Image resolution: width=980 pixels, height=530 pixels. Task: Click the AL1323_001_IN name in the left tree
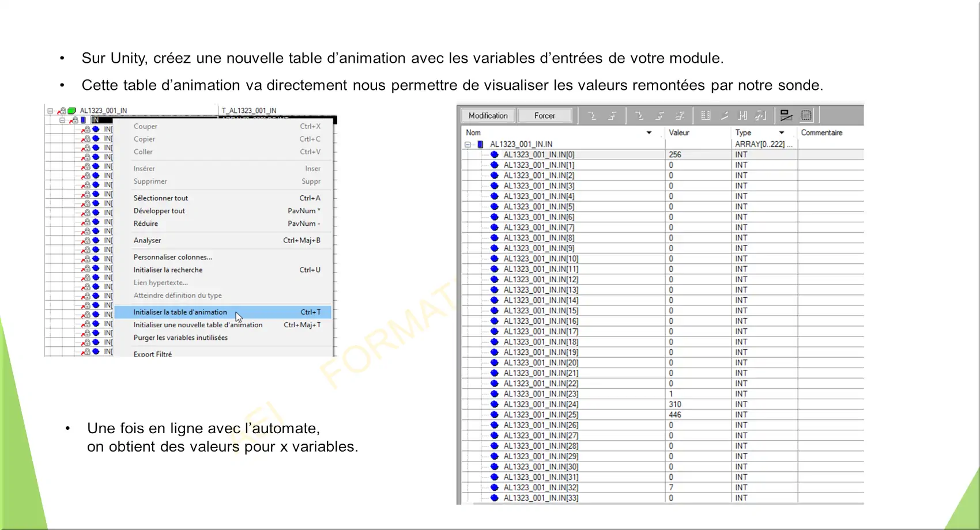point(104,111)
